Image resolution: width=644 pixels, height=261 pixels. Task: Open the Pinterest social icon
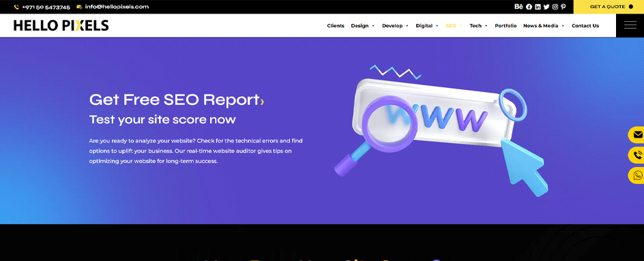pyautogui.click(x=563, y=7)
